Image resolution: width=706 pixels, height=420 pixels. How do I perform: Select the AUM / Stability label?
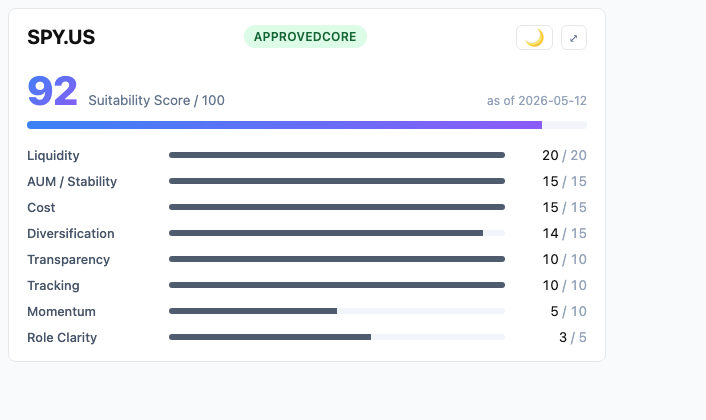(72, 181)
